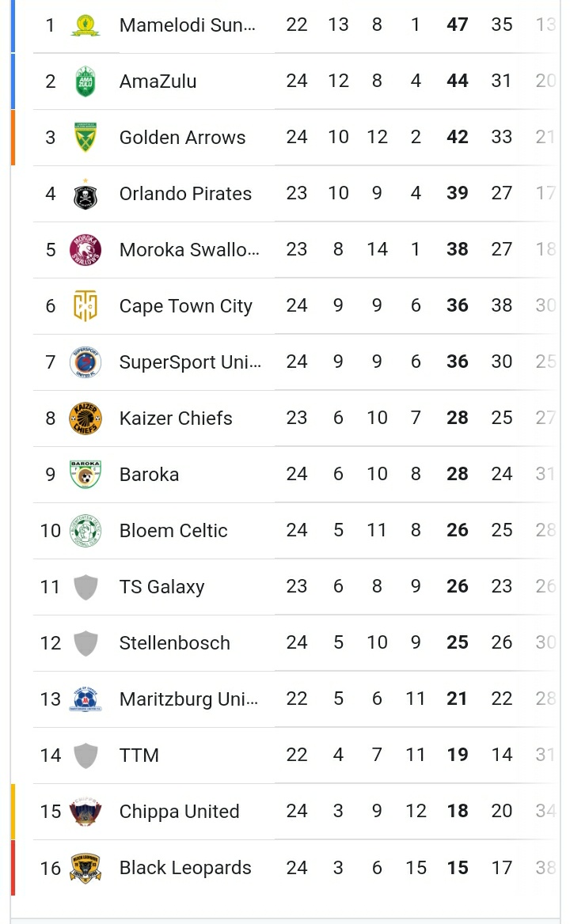Open the Stellenbosch team name link
This screenshot has height=924, width=570.
[x=174, y=643]
